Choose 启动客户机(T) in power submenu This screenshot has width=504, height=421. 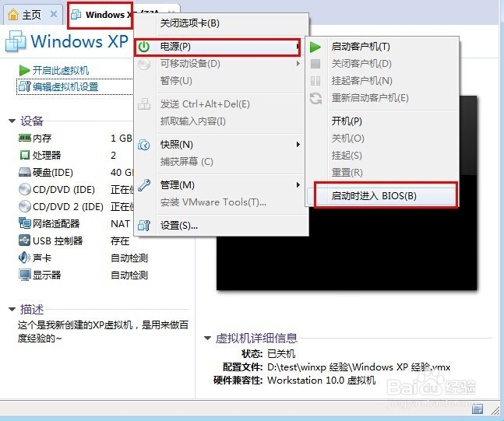(382, 47)
